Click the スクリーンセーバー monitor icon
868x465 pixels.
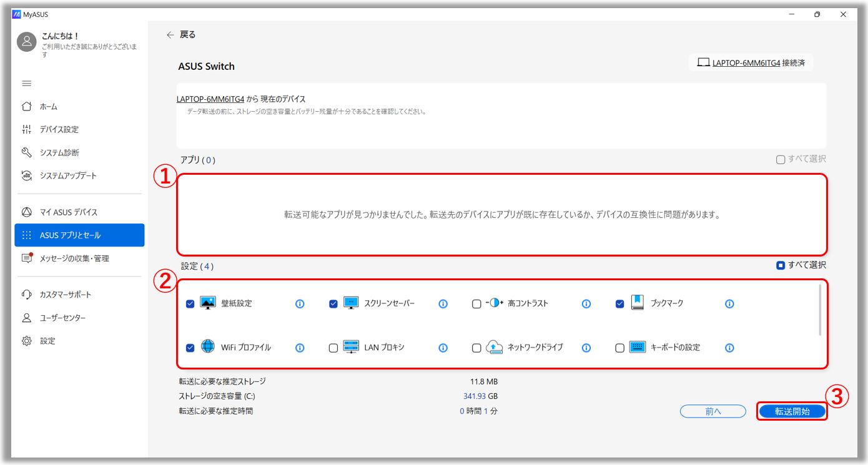click(x=351, y=303)
